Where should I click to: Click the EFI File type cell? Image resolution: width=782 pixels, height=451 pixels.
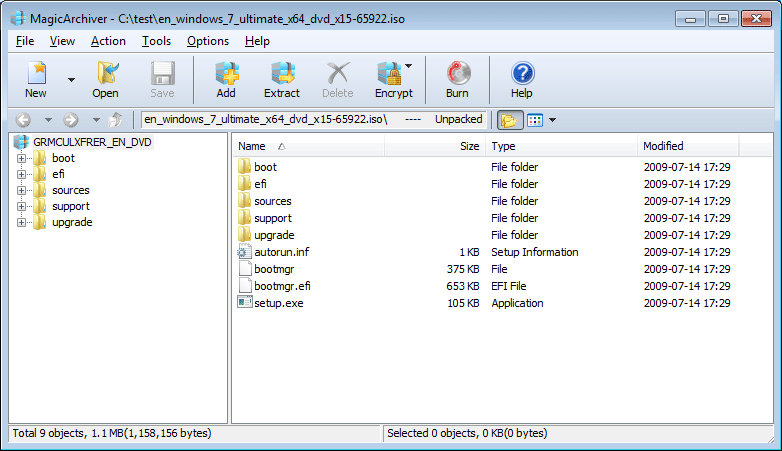[509, 286]
